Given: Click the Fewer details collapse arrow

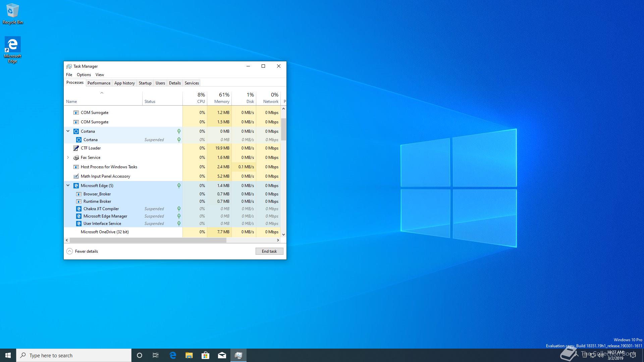Looking at the screenshot, I should 69,251.
